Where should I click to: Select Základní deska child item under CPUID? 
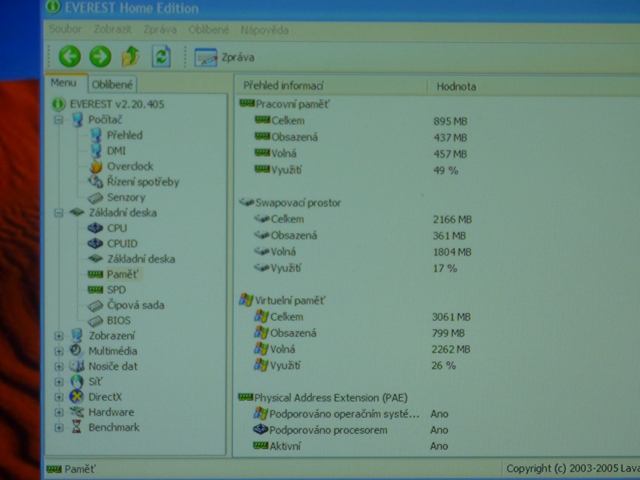click(141, 259)
